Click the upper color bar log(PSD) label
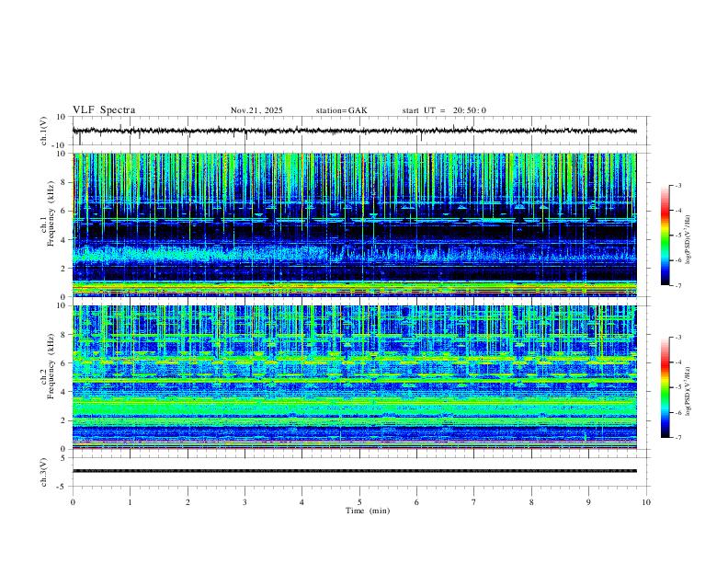728x563 pixels. point(688,240)
